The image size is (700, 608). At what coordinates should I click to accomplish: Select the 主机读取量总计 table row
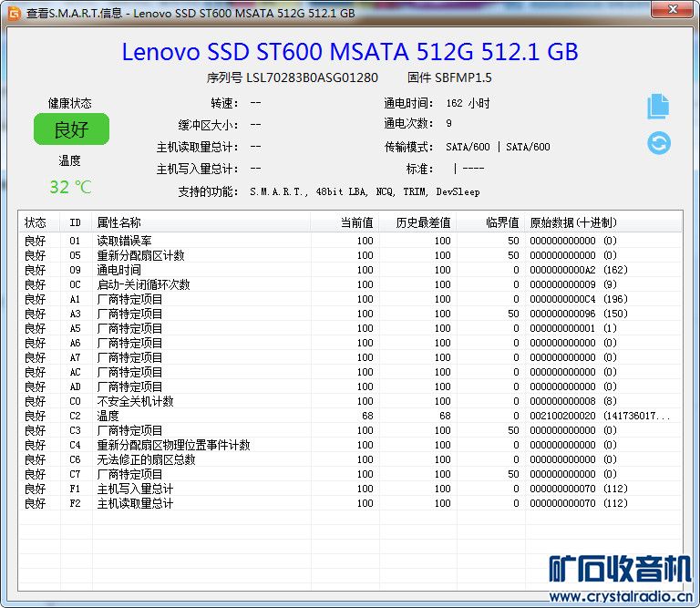[350, 503]
